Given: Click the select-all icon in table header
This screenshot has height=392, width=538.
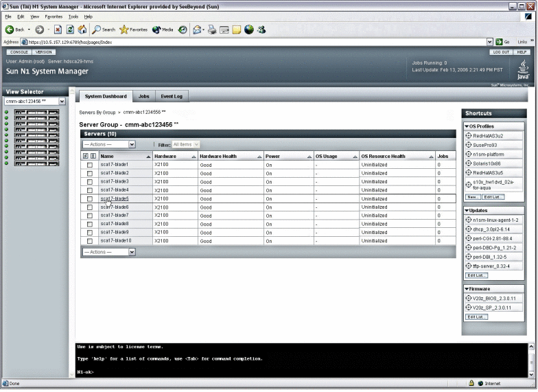Looking at the screenshot, I should click(x=85, y=157).
